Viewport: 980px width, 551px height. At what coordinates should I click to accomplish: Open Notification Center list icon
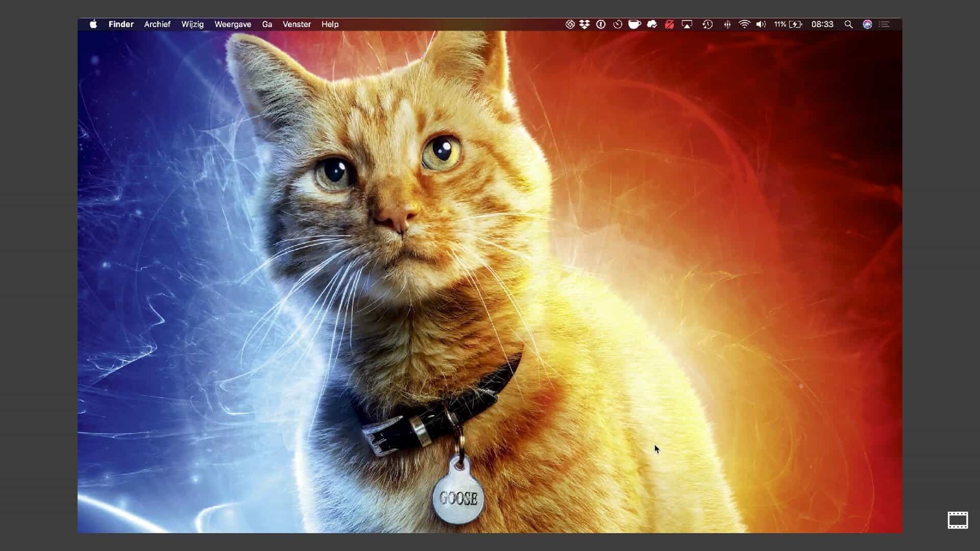[885, 24]
